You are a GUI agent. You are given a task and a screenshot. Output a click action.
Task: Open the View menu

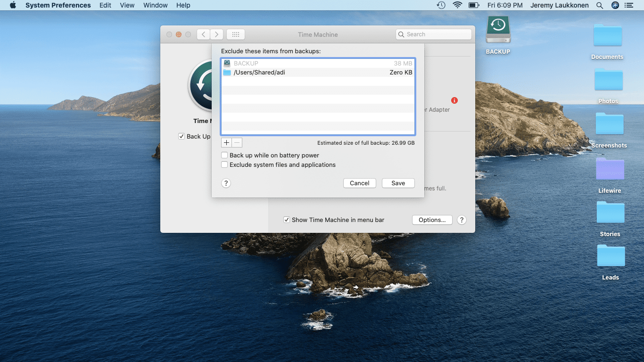127,5
